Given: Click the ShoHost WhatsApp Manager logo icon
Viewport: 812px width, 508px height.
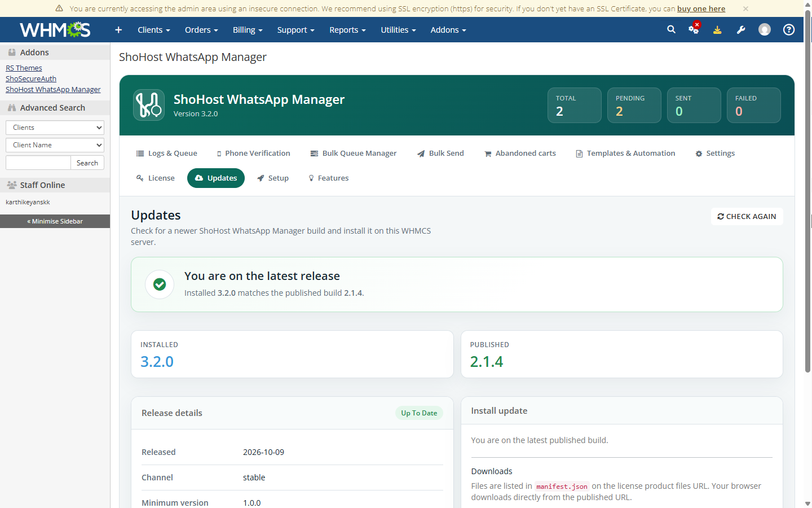Looking at the screenshot, I should point(149,105).
